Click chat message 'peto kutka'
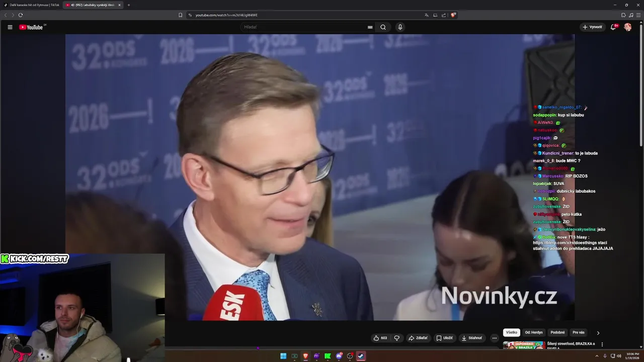Viewport: 644px width, 362px height. click(572, 214)
